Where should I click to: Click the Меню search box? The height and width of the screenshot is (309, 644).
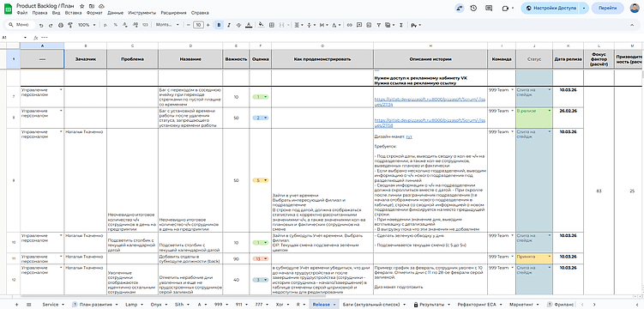[20, 25]
